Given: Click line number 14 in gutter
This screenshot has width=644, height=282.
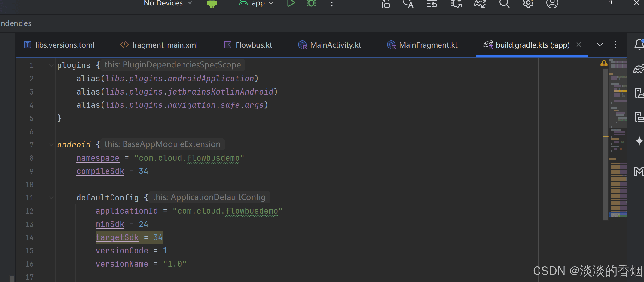Looking at the screenshot, I should [x=29, y=237].
